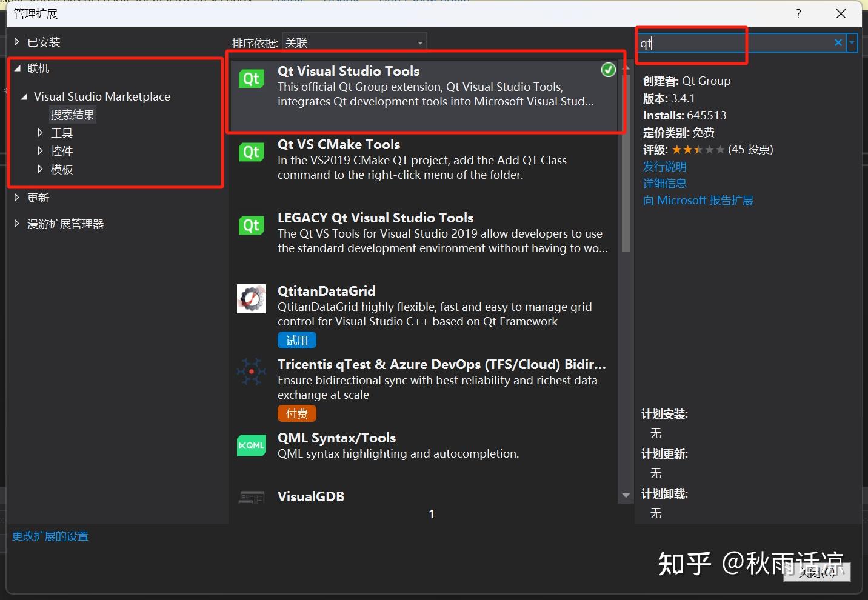Select the LEGACY Qt Visual Studio Tools icon
This screenshot has height=600, width=868.
pyautogui.click(x=251, y=225)
